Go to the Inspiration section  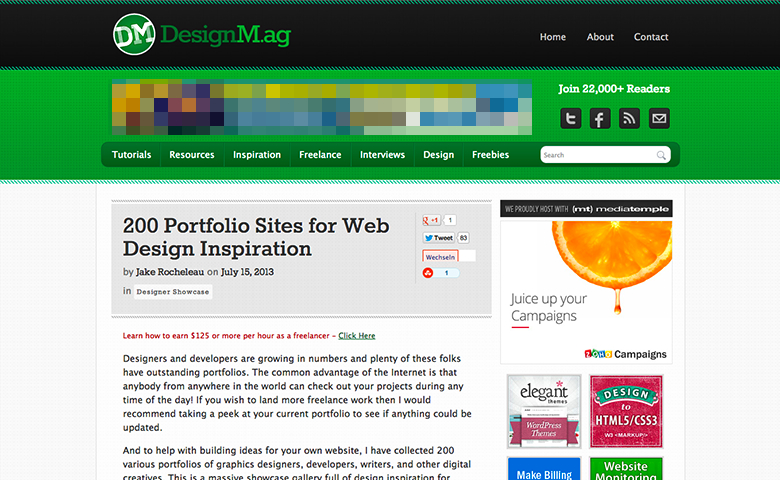pos(257,155)
